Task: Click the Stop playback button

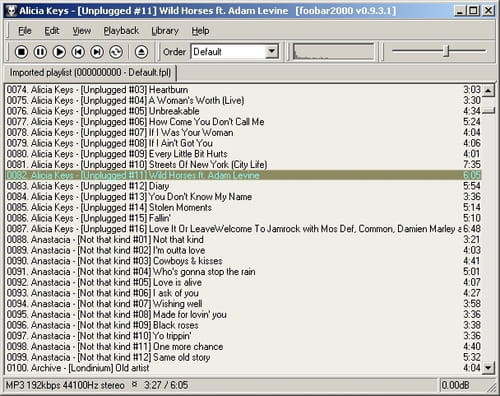Action: 21,52
